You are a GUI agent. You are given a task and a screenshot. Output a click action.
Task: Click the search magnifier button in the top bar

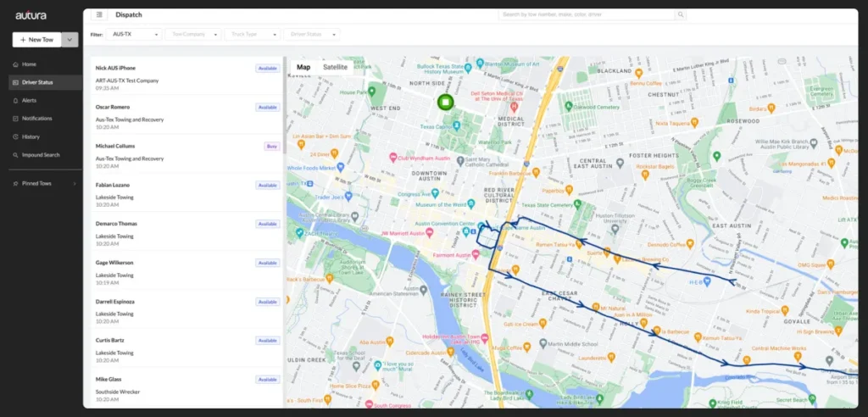click(x=681, y=14)
